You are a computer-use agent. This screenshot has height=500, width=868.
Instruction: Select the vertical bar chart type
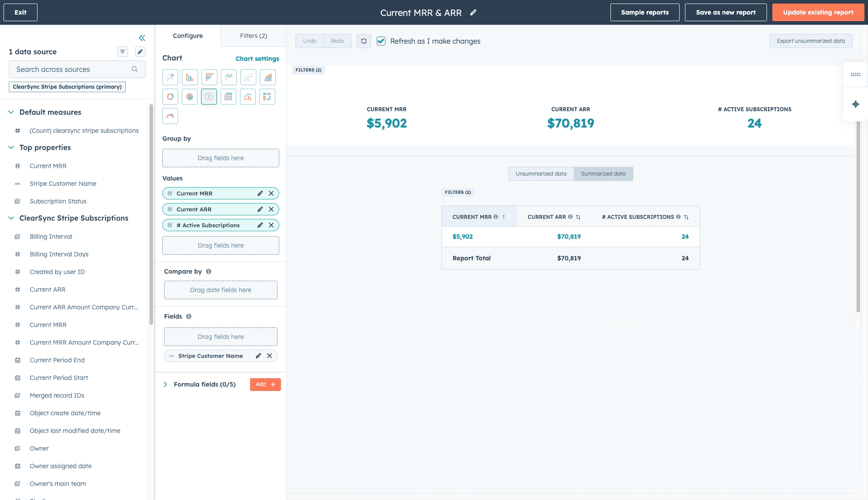[x=190, y=77]
